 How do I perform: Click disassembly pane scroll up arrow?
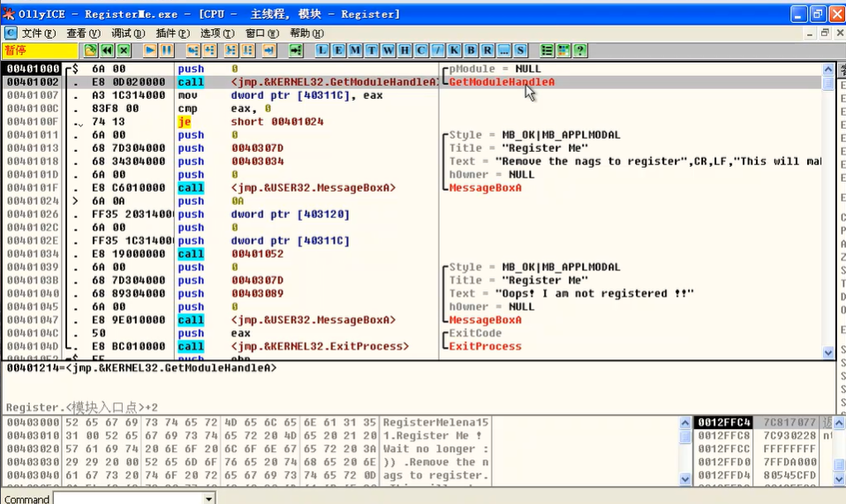click(x=828, y=70)
